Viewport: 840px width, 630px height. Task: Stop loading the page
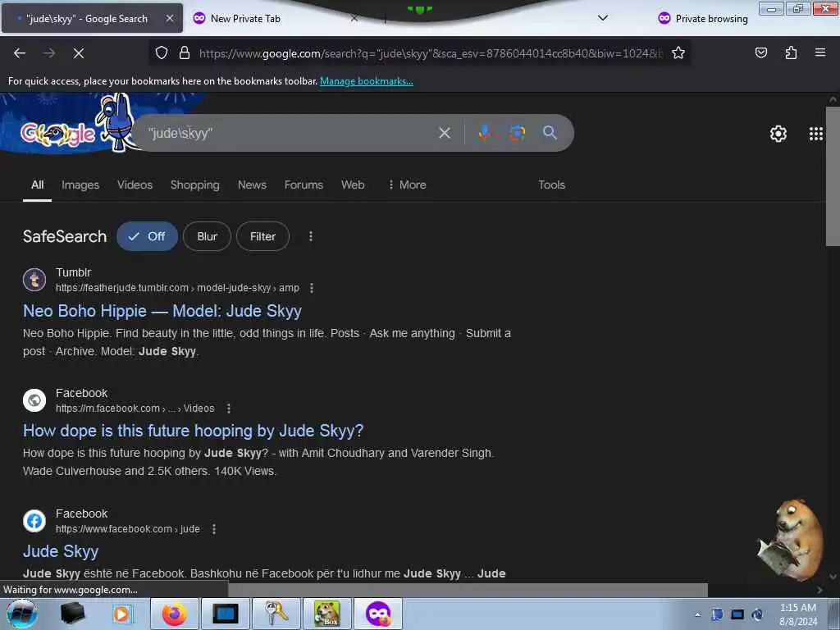coord(78,53)
